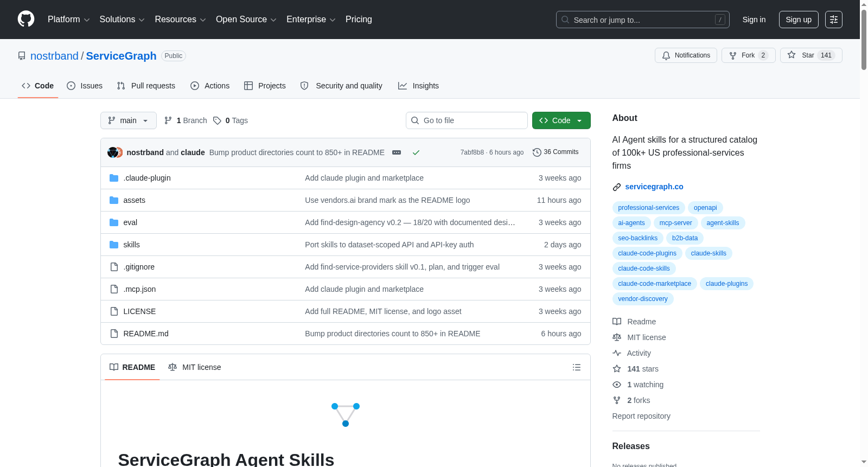Select the MIT license tab in README panel

tap(195, 367)
